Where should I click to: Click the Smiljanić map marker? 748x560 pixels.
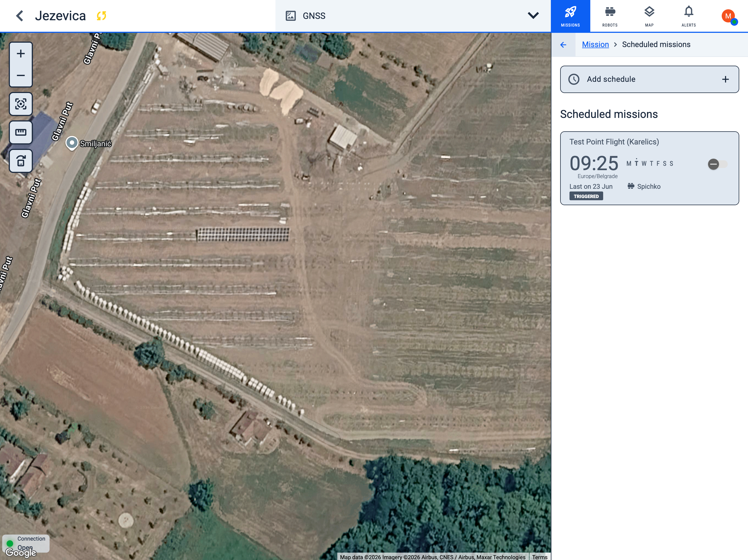click(72, 143)
